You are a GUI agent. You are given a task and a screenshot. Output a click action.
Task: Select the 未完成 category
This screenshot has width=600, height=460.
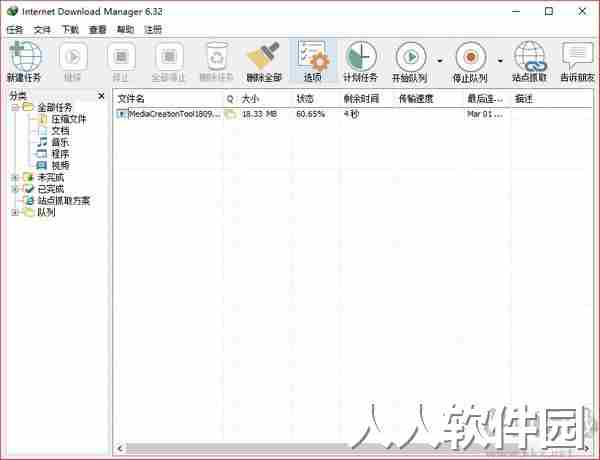point(51,177)
